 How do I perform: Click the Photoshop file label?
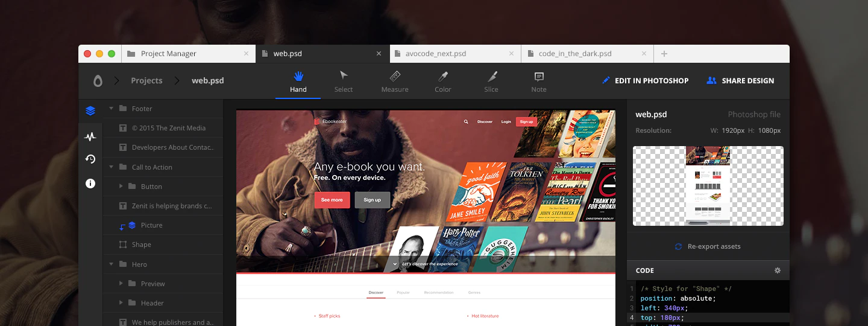(x=754, y=114)
